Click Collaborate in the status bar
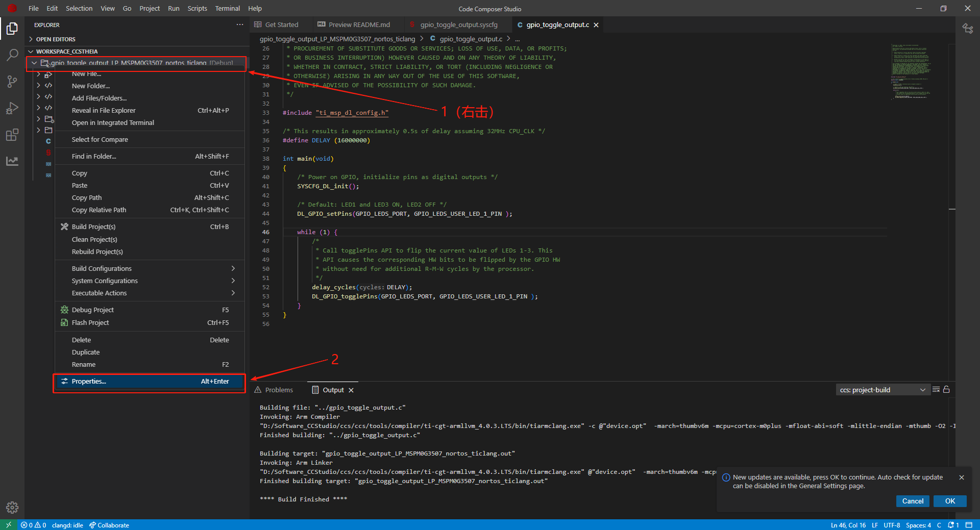This screenshot has width=980, height=530. (109, 525)
